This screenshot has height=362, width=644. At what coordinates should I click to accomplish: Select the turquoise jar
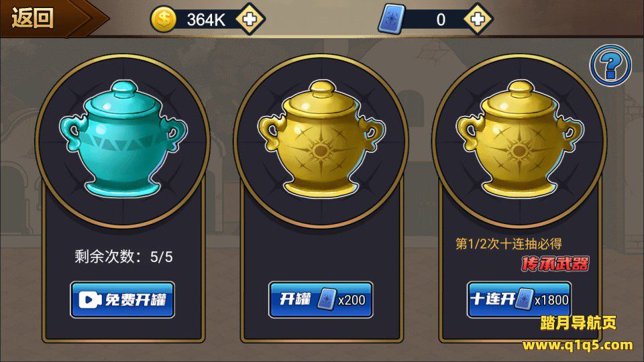pyautogui.click(x=123, y=138)
